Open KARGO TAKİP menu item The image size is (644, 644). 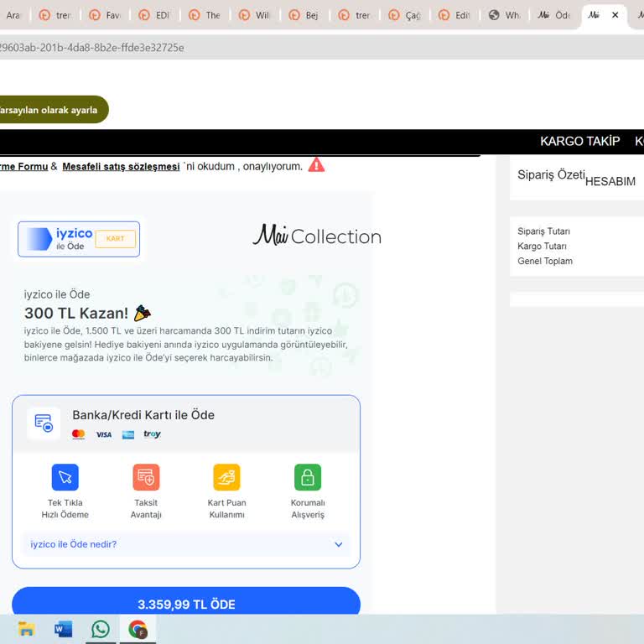pos(579,141)
